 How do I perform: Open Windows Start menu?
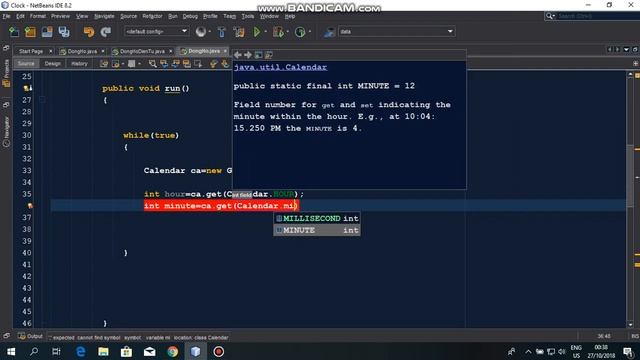tap(11, 351)
